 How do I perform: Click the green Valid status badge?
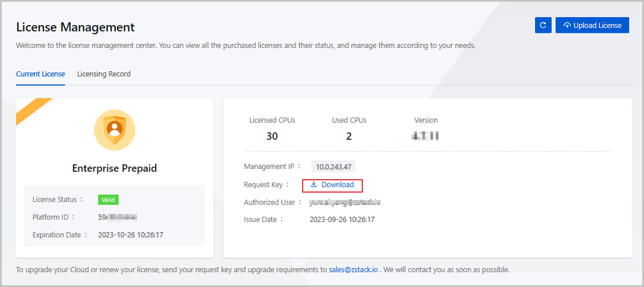[x=108, y=200]
